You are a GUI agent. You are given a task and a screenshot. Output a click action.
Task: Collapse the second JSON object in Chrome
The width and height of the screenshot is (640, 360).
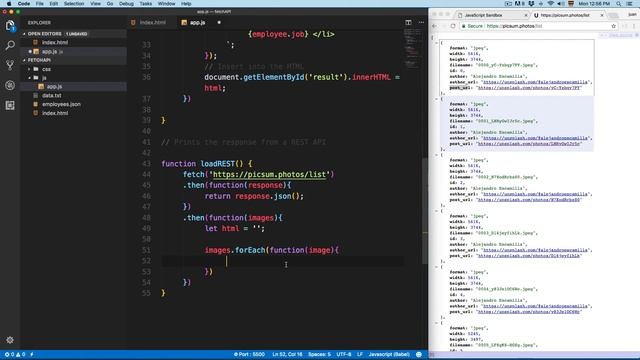pyautogui.click(x=436, y=99)
